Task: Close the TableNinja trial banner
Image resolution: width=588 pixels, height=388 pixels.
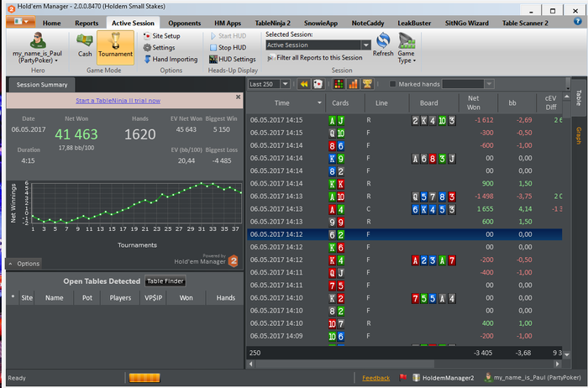Action: click(238, 97)
